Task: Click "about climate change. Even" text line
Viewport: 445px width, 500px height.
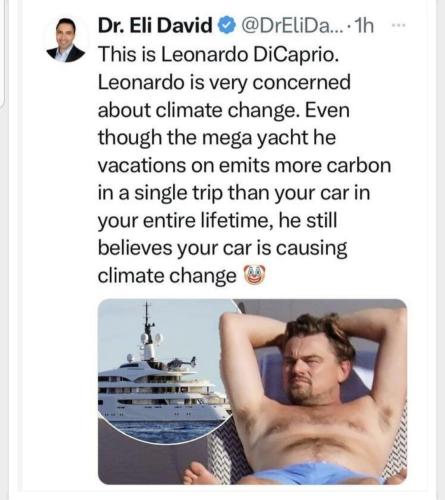Action: click(224, 110)
